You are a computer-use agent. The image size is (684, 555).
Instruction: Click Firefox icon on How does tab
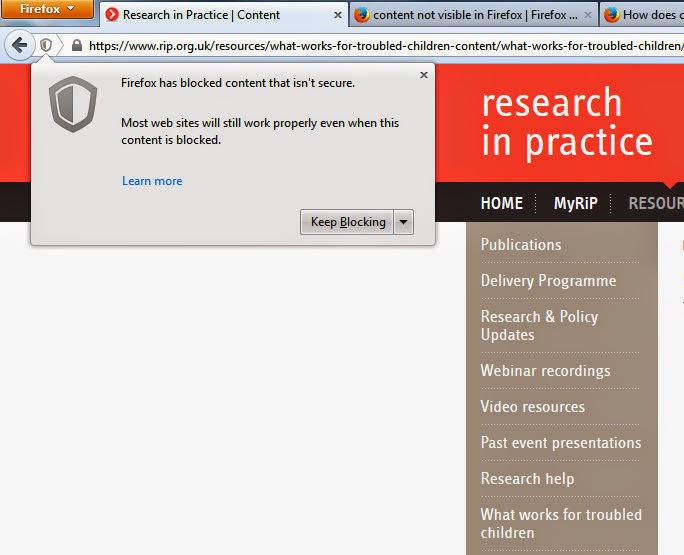coord(612,15)
